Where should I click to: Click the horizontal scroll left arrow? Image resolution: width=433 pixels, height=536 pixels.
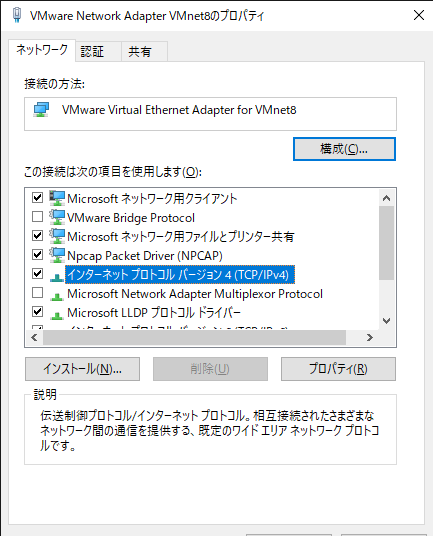(34, 338)
